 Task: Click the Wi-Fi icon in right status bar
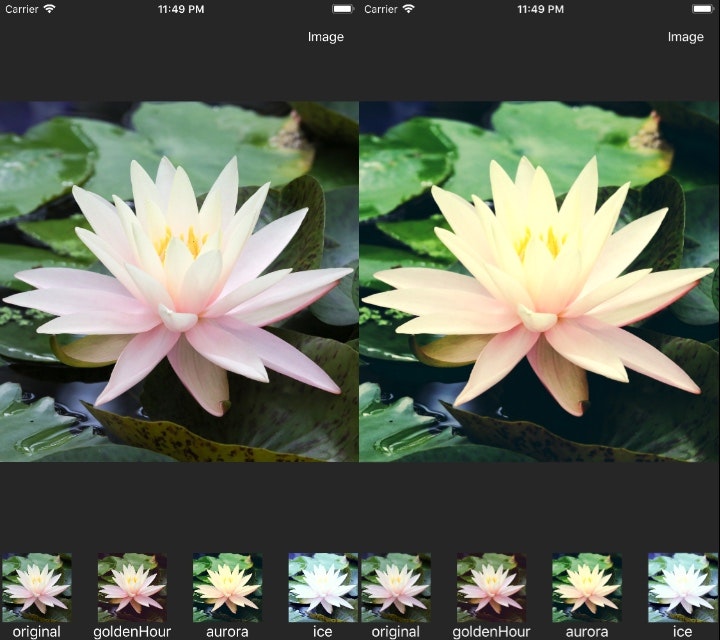[408, 9]
